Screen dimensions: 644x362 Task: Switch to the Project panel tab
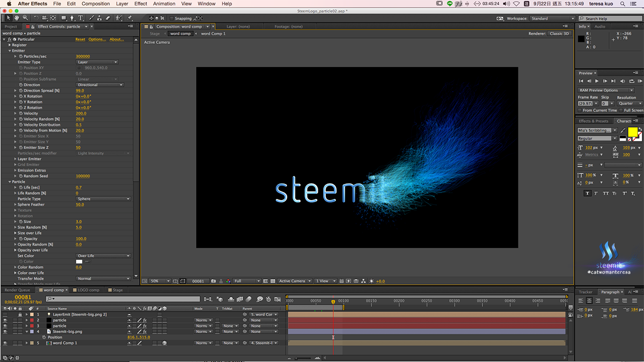[x=11, y=26]
